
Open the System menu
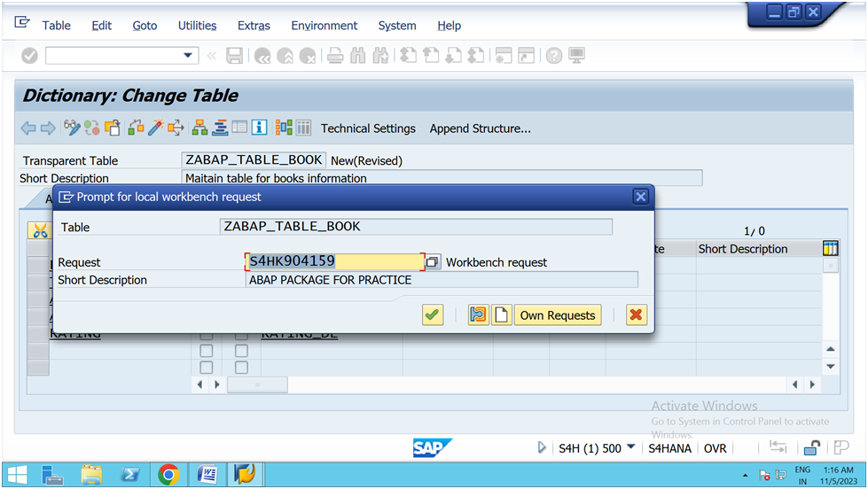397,26
